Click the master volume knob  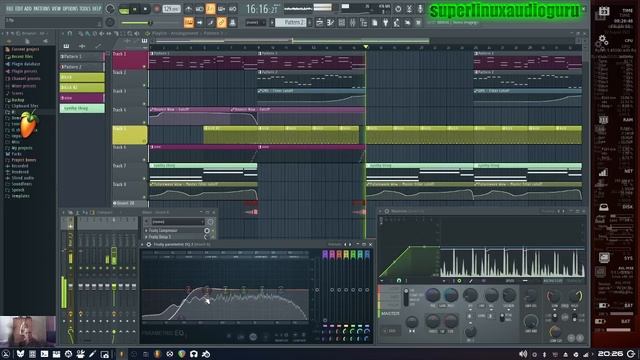110,9
